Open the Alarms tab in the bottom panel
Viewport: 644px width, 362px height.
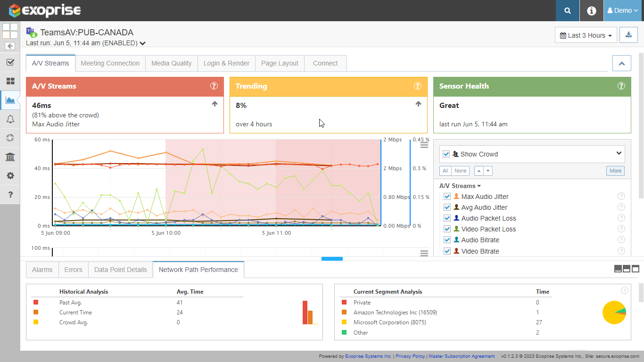42,270
